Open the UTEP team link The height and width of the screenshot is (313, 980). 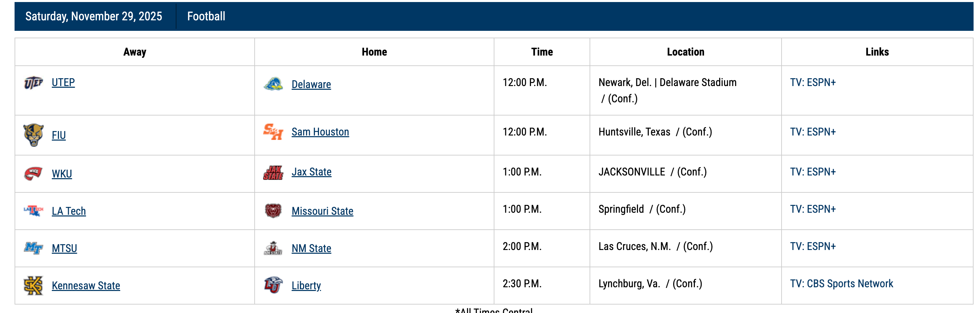(63, 83)
